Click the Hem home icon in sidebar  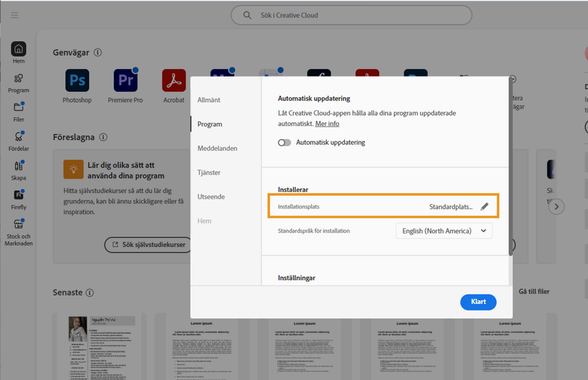pos(18,49)
